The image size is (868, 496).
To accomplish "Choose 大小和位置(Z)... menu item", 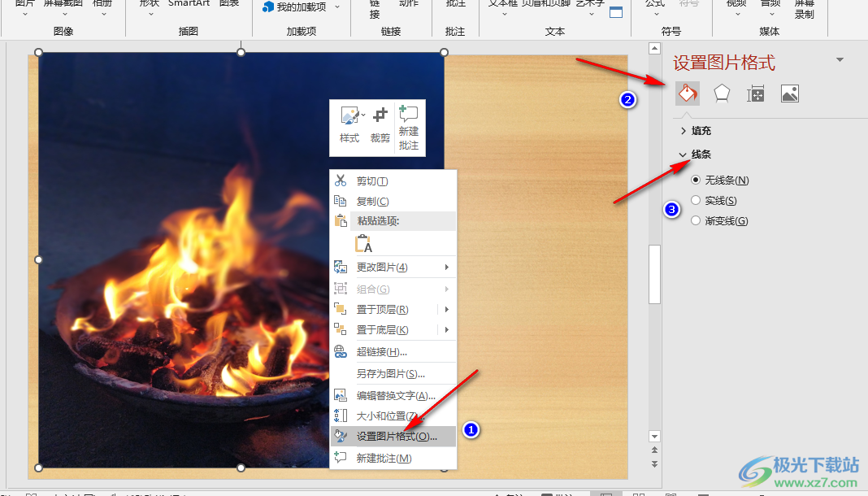I will pyautogui.click(x=393, y=416).
